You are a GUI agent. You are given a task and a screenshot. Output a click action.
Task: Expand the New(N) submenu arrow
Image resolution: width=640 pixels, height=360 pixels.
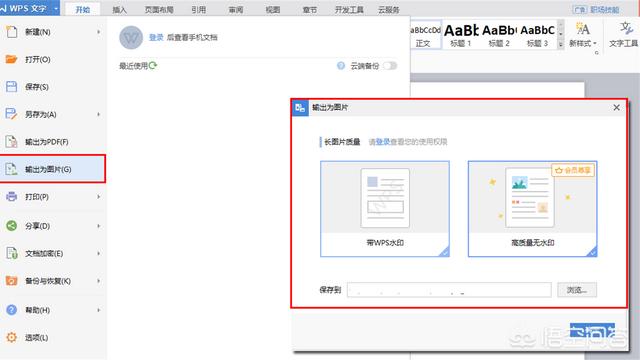(98, 31)
